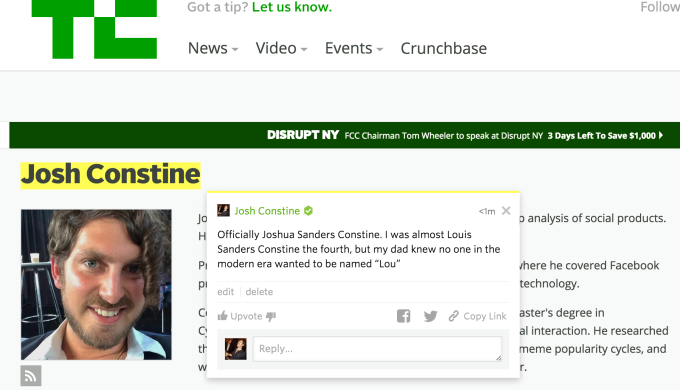Click the thumbs-down downvote icon
680x390 pixels.
pos(271,316)
